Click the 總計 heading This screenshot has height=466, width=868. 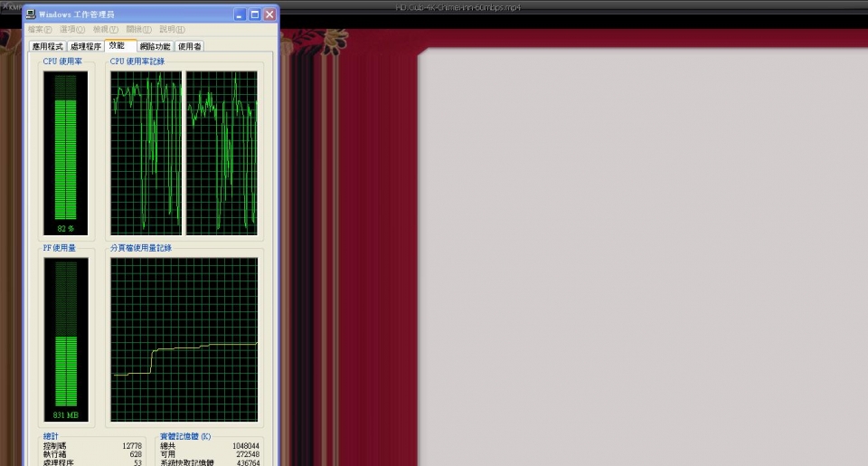(51, 437)
